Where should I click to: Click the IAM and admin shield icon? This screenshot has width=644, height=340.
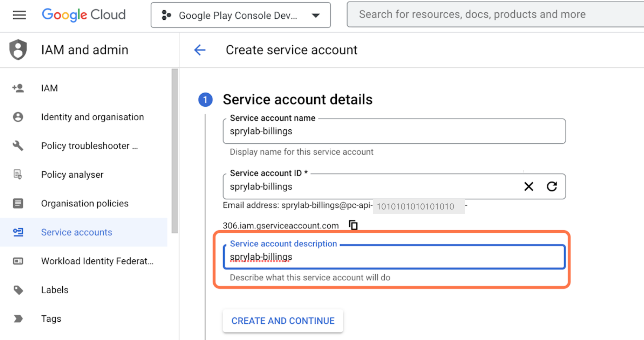[18, 50]
